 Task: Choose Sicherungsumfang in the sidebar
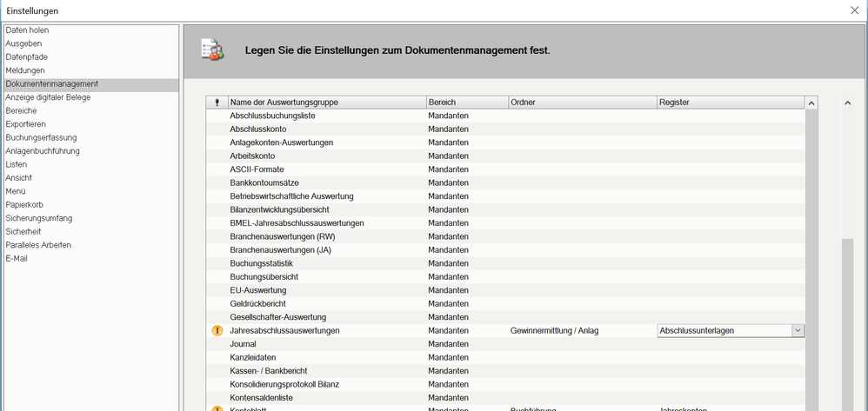pos(39,218)
